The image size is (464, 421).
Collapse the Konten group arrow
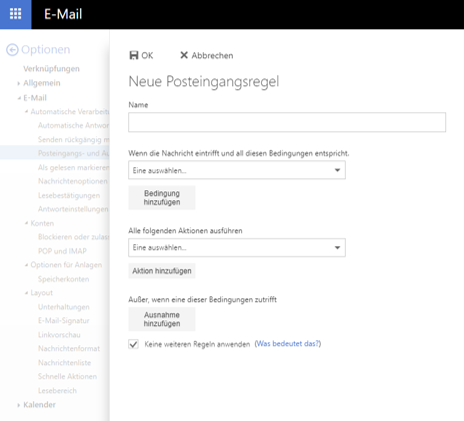(26, 223)
